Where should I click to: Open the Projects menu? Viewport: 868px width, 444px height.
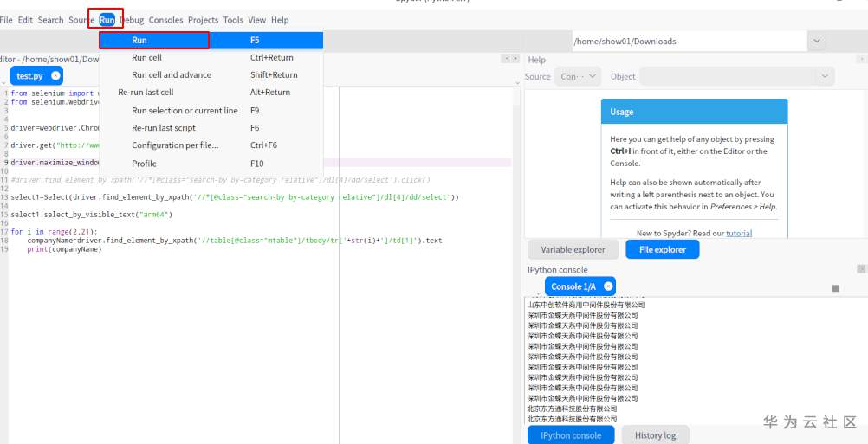(204, 20)
